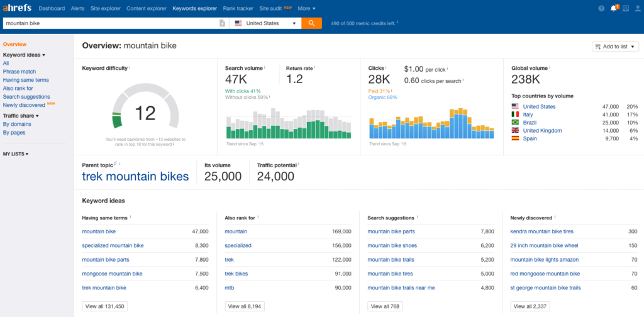
Task: Open the specialized mountain bike keyword
Action: [113, 245]
